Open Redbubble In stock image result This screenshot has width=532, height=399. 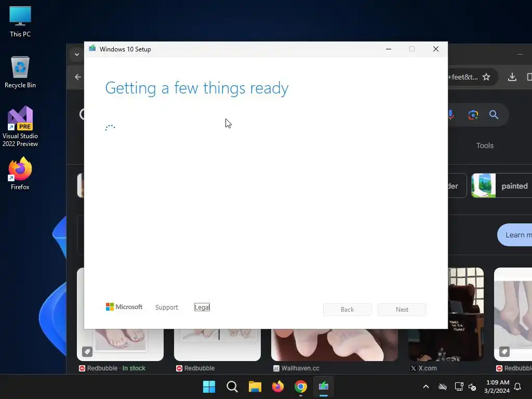[120, 345]
